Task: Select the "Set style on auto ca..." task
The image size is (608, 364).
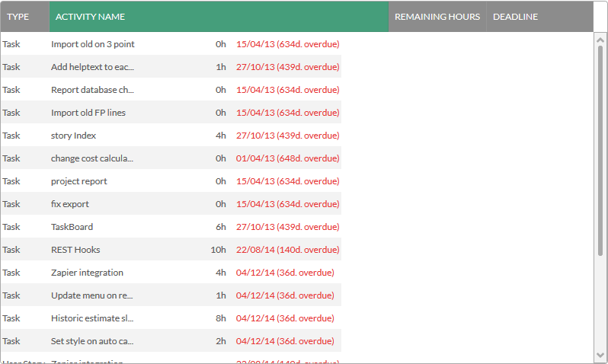Action: pyautogui.click(x=92, y=341)
